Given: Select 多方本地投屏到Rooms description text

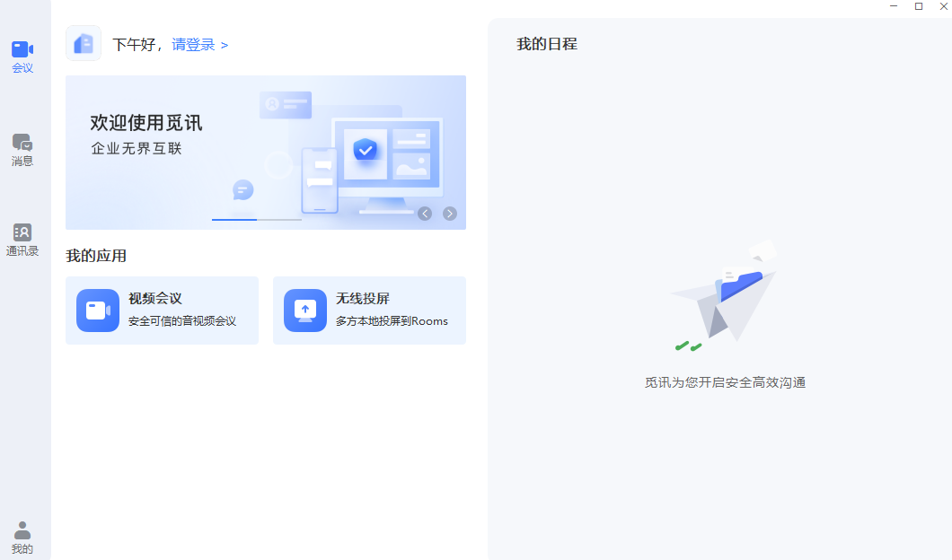Looking at the screenshot, I should tap(392, 321).
